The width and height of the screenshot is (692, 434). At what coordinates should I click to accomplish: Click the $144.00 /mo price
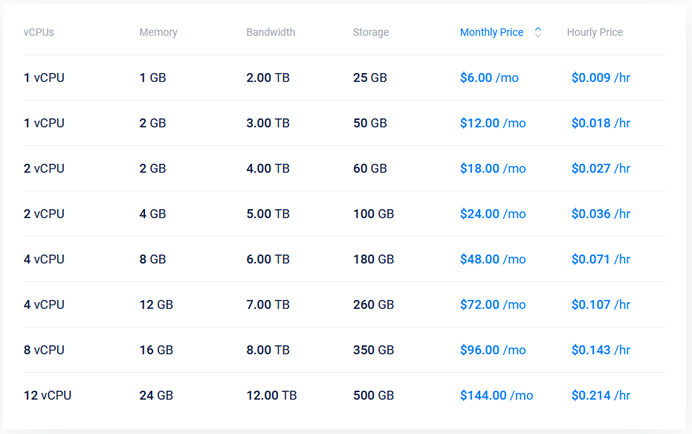point(496,396)
